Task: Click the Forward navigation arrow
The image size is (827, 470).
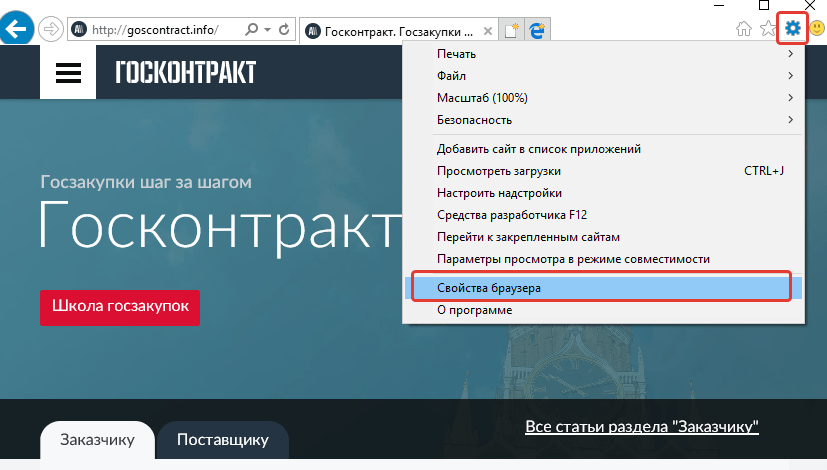Action: pos(50,29)
